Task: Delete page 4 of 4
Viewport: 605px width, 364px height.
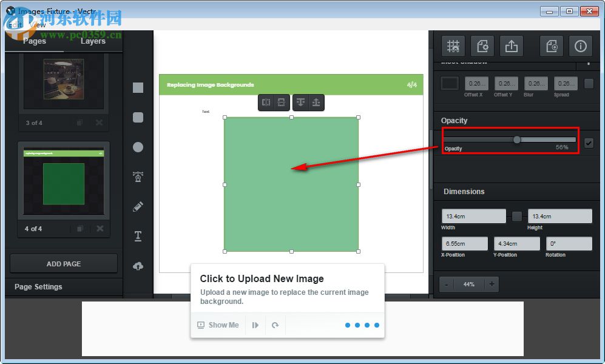Action: (x=100, y=229)
